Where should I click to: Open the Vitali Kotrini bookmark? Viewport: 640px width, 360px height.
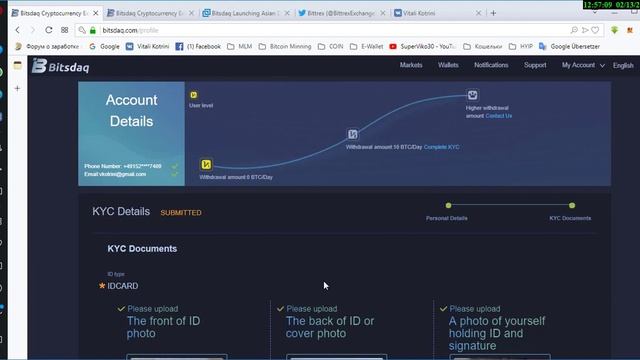pos(147,47)
